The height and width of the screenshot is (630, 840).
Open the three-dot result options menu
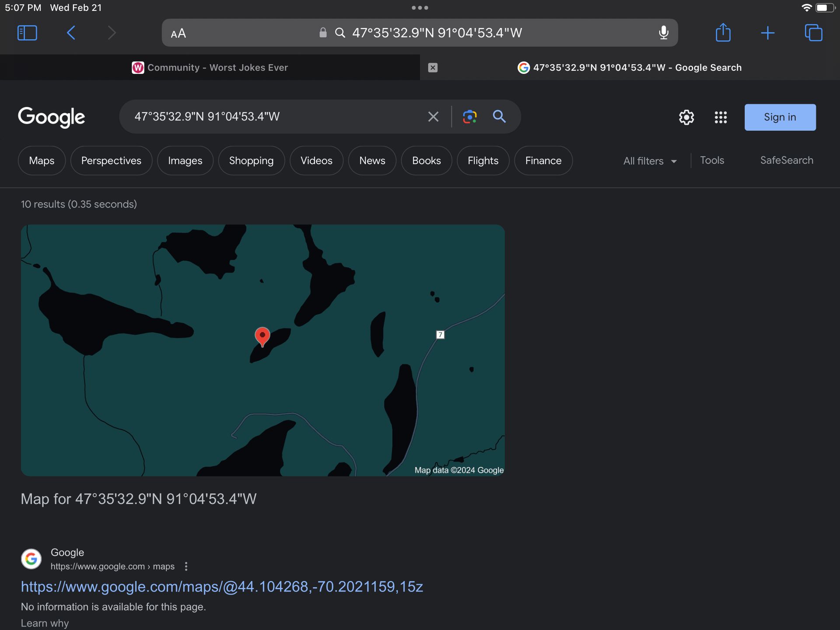coord(186,567)
